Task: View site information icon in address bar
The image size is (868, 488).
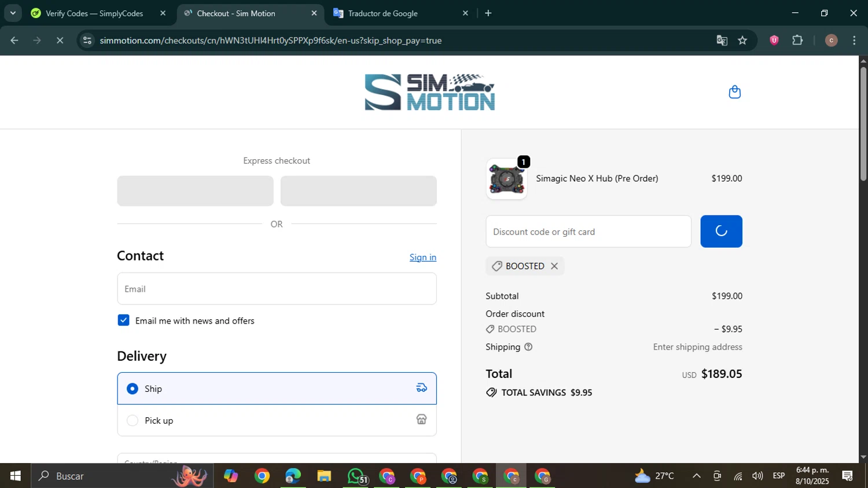Action: 87,41
